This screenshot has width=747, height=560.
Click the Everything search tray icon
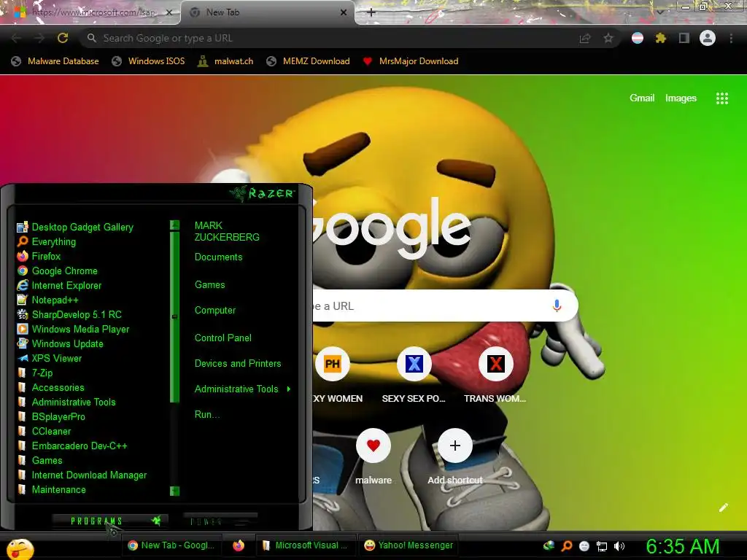point(566,546)
